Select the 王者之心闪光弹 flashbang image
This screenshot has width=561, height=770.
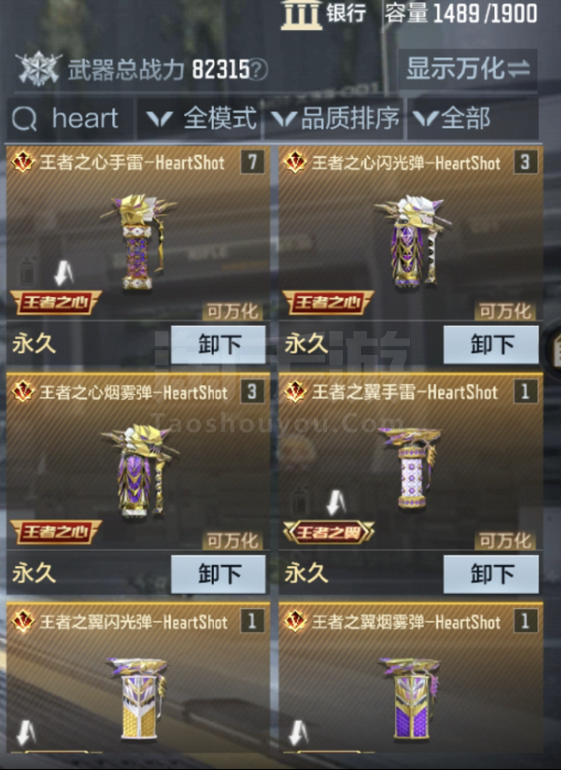(x=412, y=241)
